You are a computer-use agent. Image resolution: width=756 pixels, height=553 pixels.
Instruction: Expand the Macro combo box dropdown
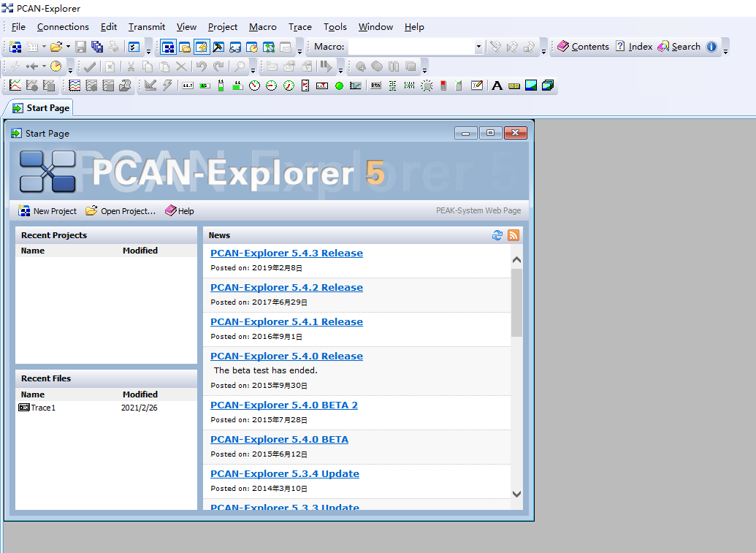point(478,46)
